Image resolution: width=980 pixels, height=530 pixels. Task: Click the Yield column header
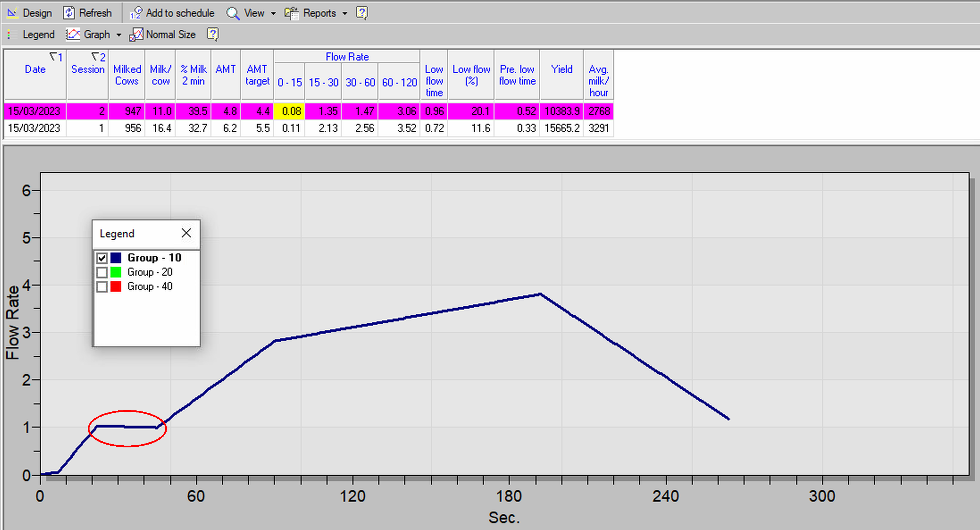(561, 69)
